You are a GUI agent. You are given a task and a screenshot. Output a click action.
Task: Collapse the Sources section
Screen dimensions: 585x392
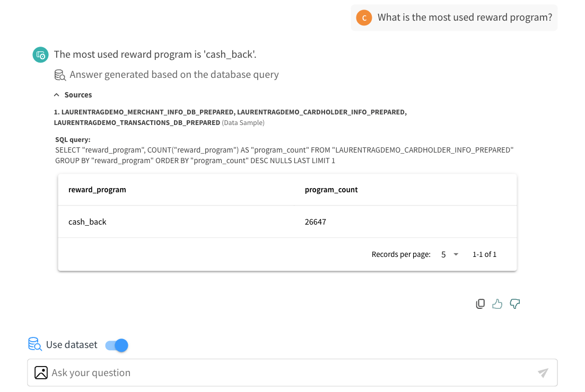(x=57, y=94)
